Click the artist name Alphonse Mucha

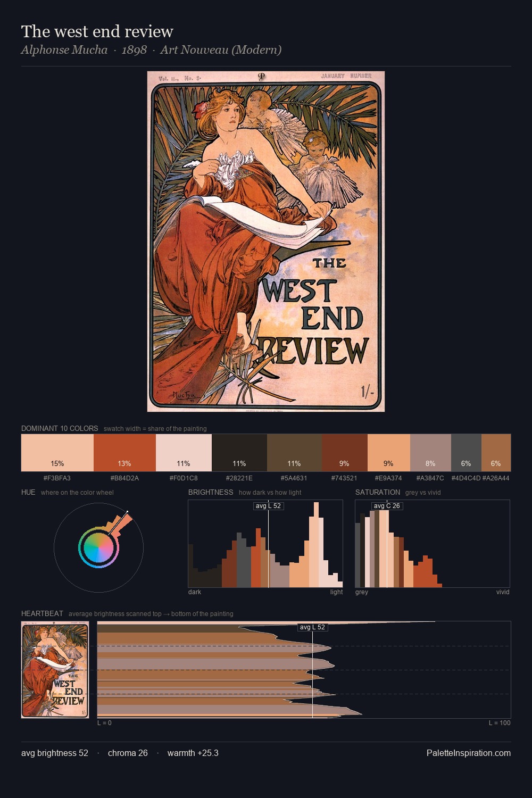tap(64, 50)
